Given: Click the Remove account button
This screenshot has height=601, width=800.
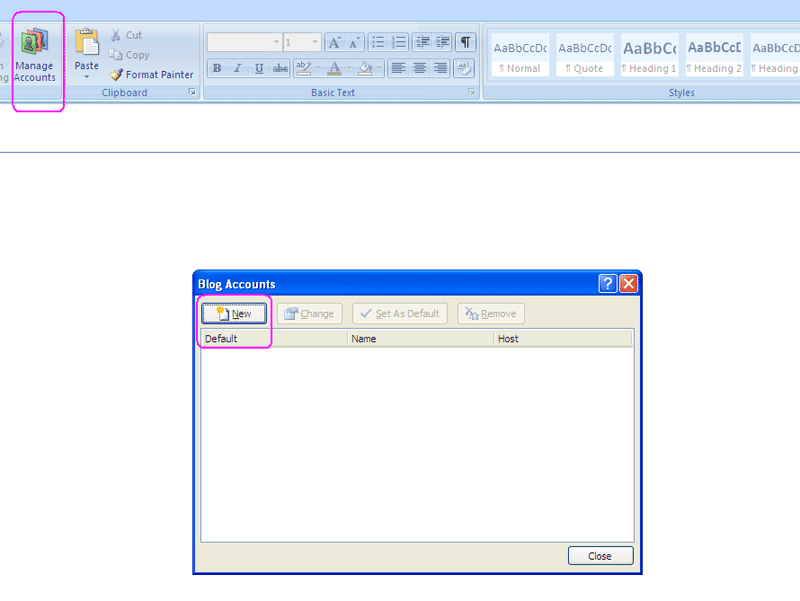Looking at the screenshot, I should 491,313.
